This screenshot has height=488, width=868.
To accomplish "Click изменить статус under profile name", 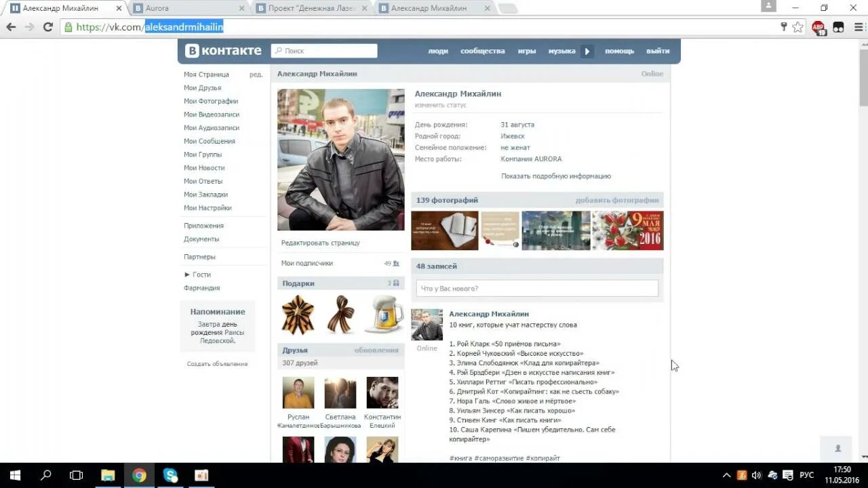I will click(x=441, y=105).
